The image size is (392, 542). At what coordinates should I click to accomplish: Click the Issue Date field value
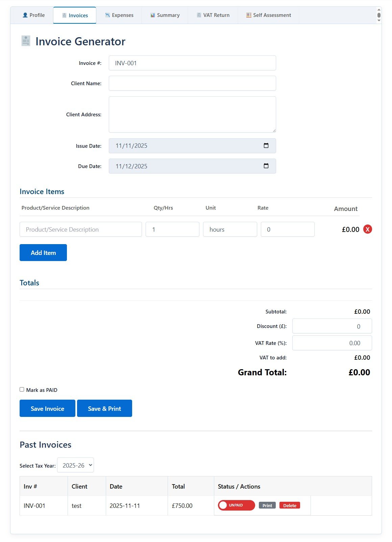pos(131,146)
